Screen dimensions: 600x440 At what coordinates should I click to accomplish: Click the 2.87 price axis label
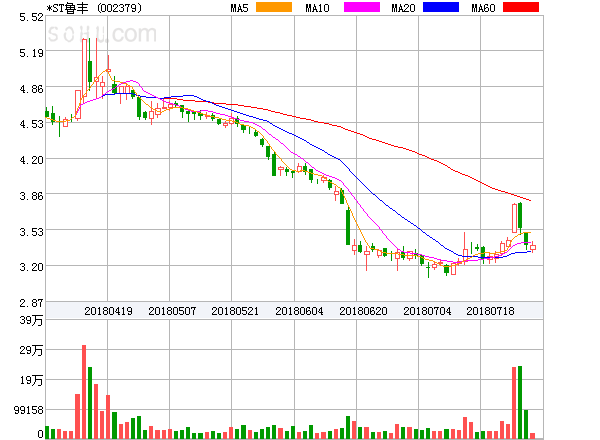point(31,303)
